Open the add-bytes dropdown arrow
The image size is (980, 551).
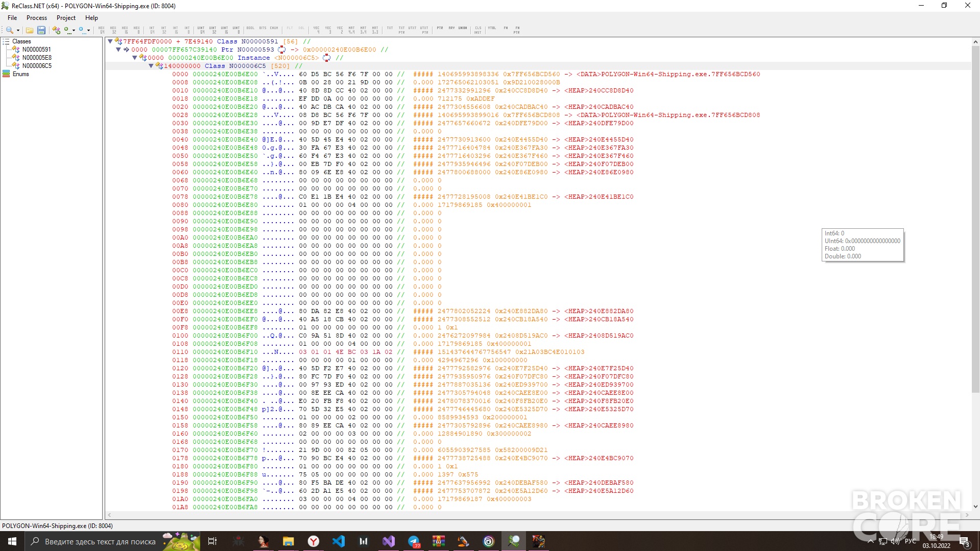click(x=74, y=30)
